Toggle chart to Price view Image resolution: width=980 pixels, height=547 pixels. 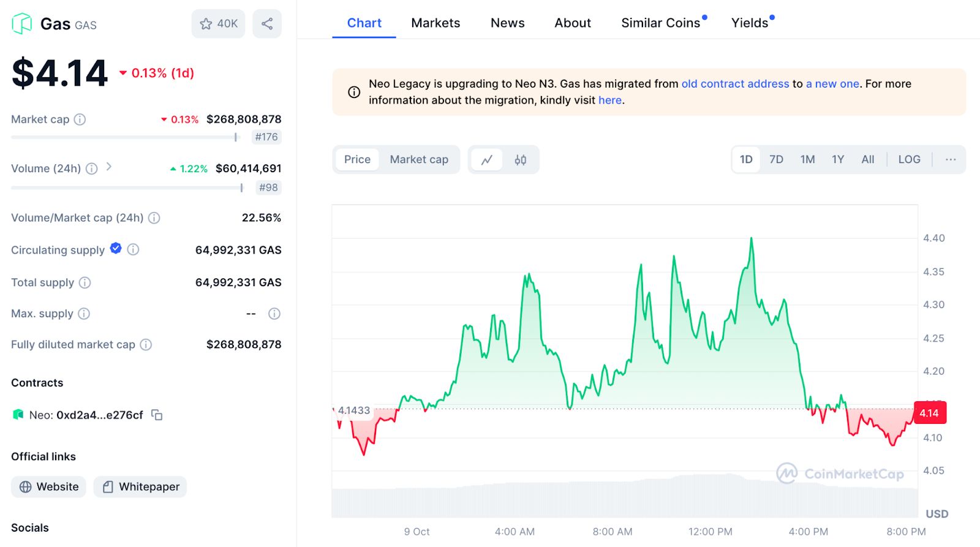click(x=357, y=160)
